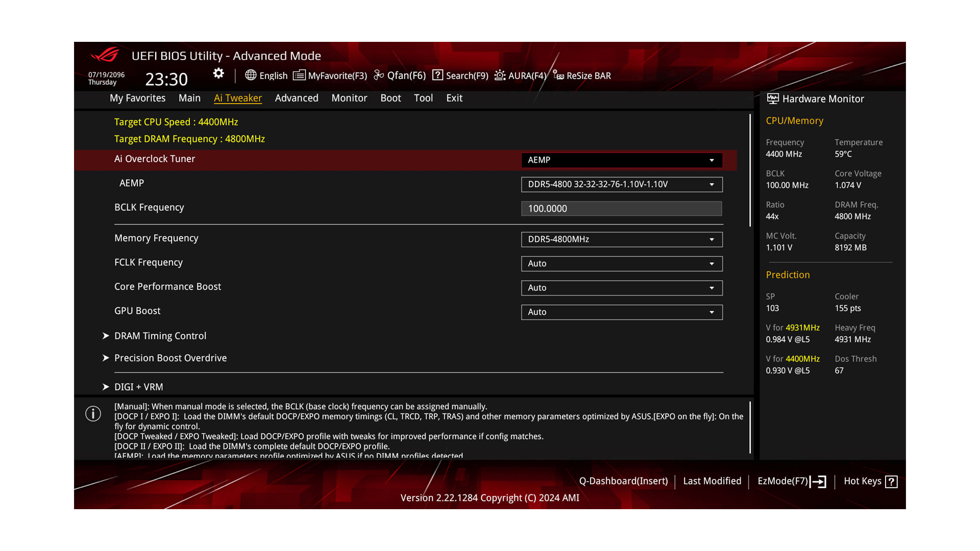The width and height of the screenshot is (980, 551).
Task: Open the settings gear icon
Action: click(x=218, y=73)
